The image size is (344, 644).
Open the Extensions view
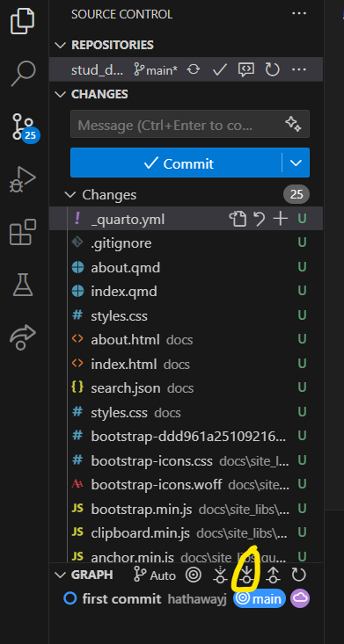click(x=23, y=232)
